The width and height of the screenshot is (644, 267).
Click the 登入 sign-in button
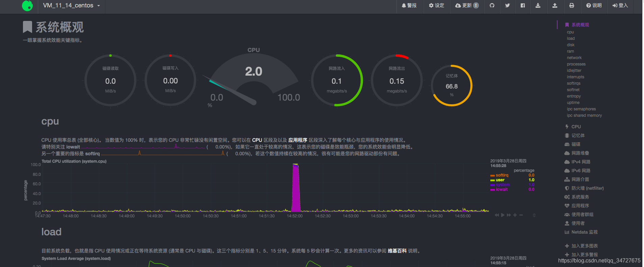pyautogui.click(x=620, y=6)
